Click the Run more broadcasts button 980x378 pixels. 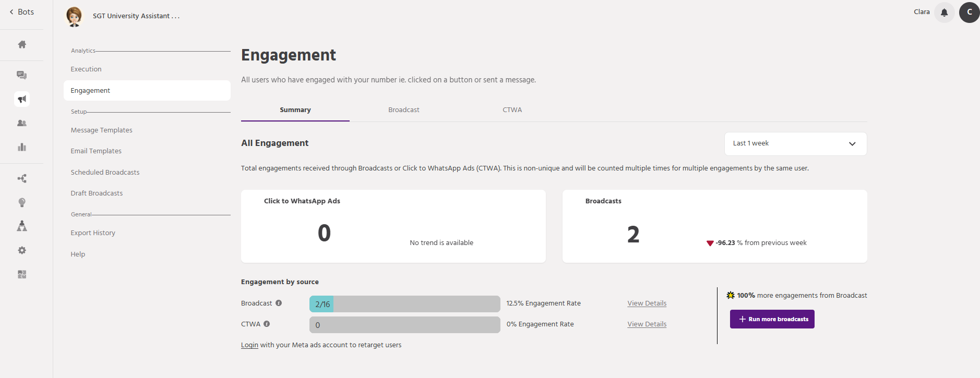point(772,319)
